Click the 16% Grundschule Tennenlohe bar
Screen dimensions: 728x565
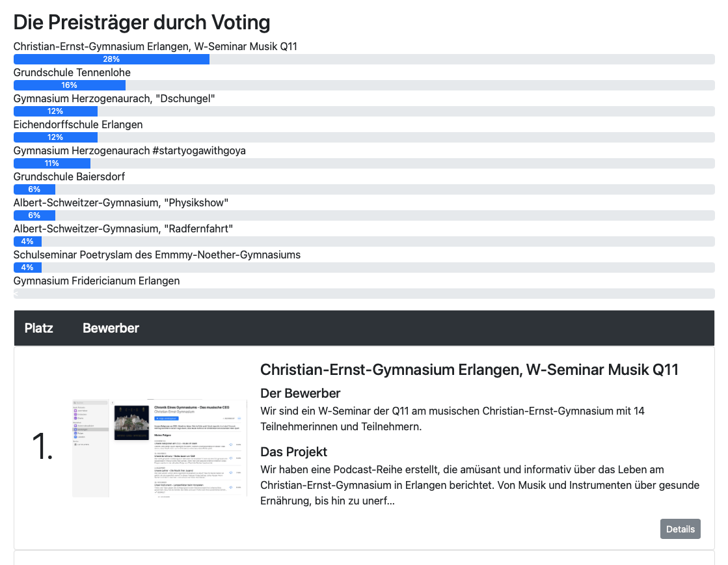(x=70, y=85)
